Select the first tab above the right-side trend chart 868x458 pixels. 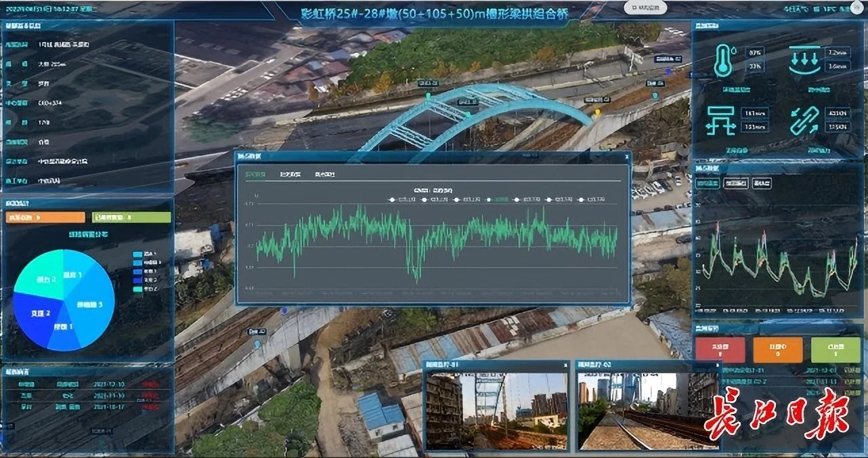coord(708,183)
